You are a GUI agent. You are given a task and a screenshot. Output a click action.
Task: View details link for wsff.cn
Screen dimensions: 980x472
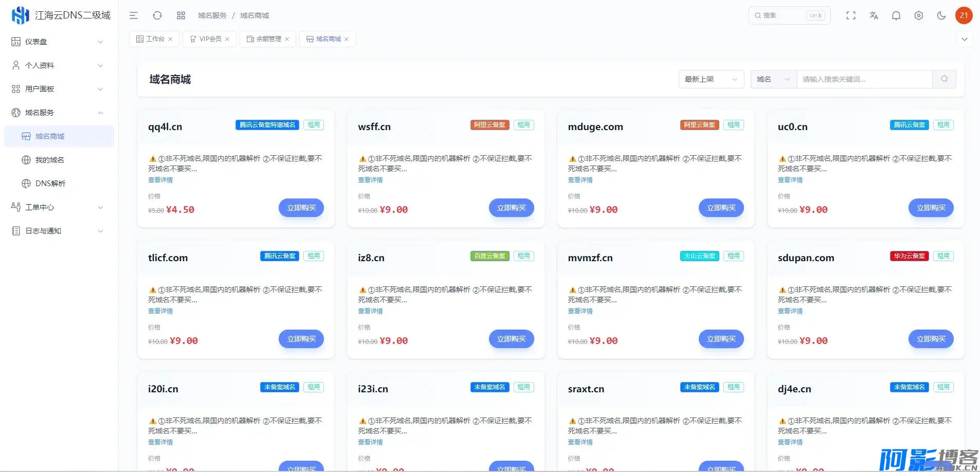coord(370,180)
